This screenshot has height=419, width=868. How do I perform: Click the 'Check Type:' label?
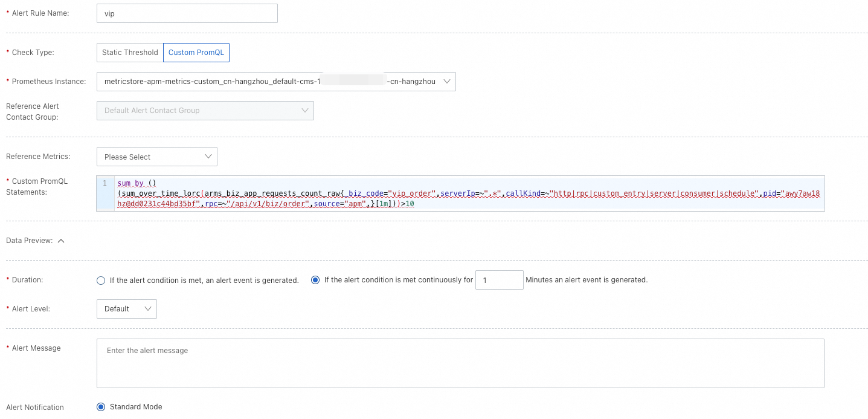click(x=33, y=53)
